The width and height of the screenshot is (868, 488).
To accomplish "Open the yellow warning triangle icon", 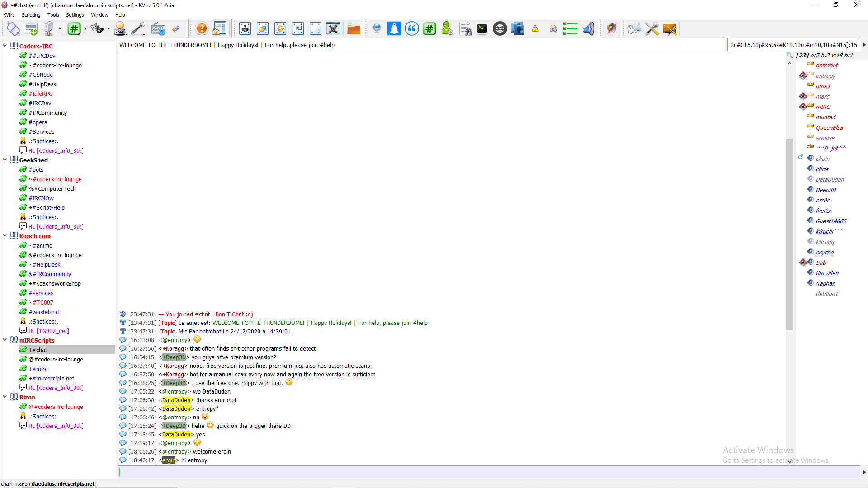I will pos(535,29).
